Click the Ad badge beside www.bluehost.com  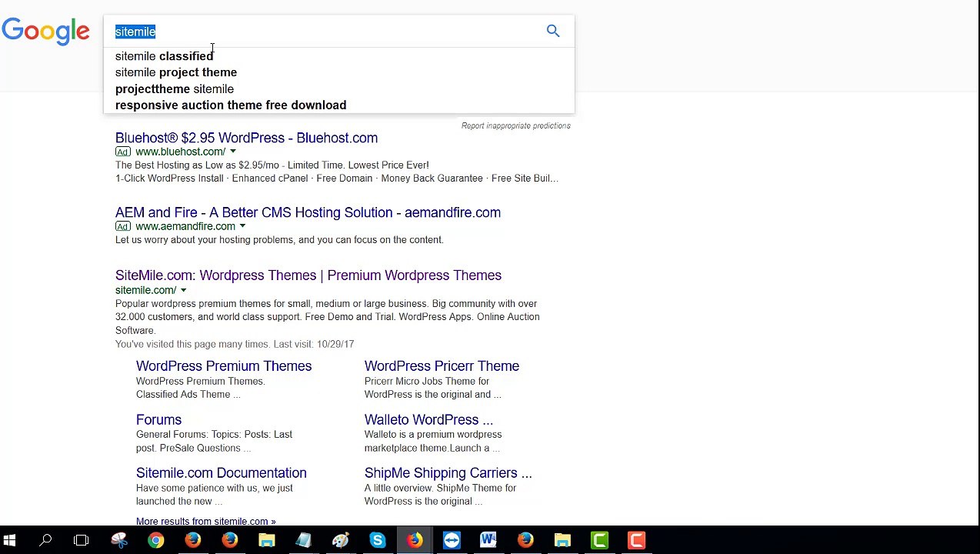123,152
